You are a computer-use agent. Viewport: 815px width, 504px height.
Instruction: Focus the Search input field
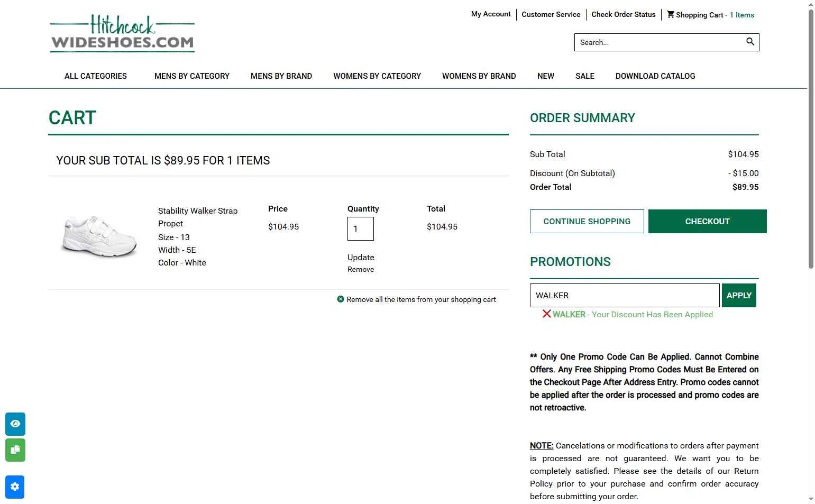(x=658, y=42)
